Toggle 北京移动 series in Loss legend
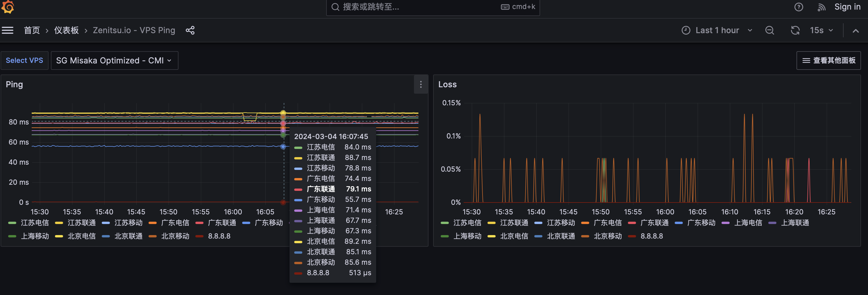Screen dimensions: 868x295 (608, 236)
